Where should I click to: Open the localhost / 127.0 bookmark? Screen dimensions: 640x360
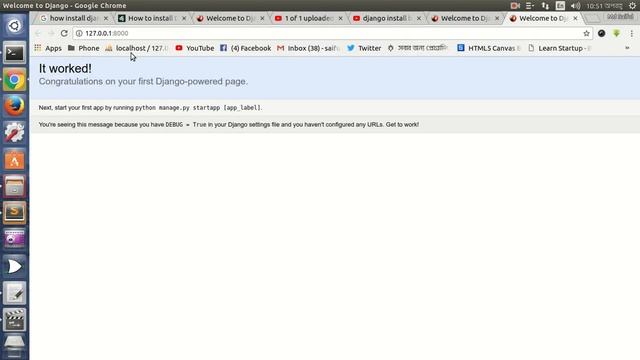[x=137, y=48]
